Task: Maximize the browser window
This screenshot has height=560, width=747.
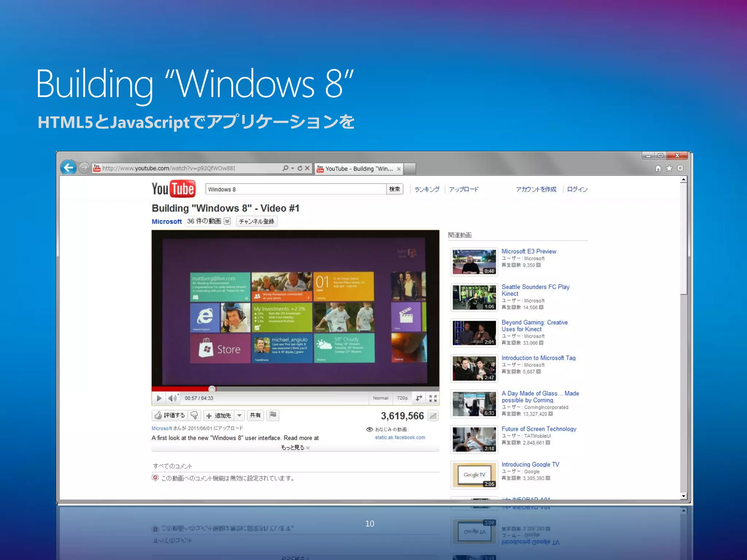Action: (660, 156)
